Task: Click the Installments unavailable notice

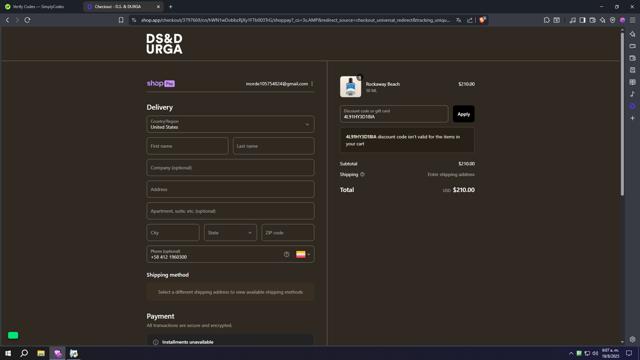Action: pos(230,341)
